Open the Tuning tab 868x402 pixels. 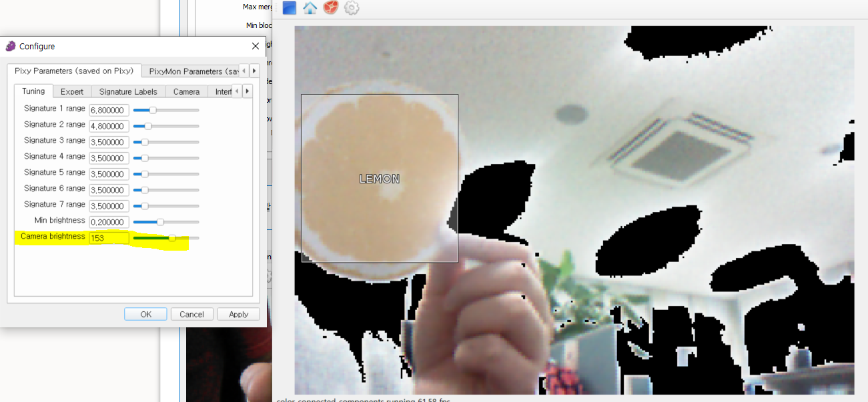pos(33,91)
